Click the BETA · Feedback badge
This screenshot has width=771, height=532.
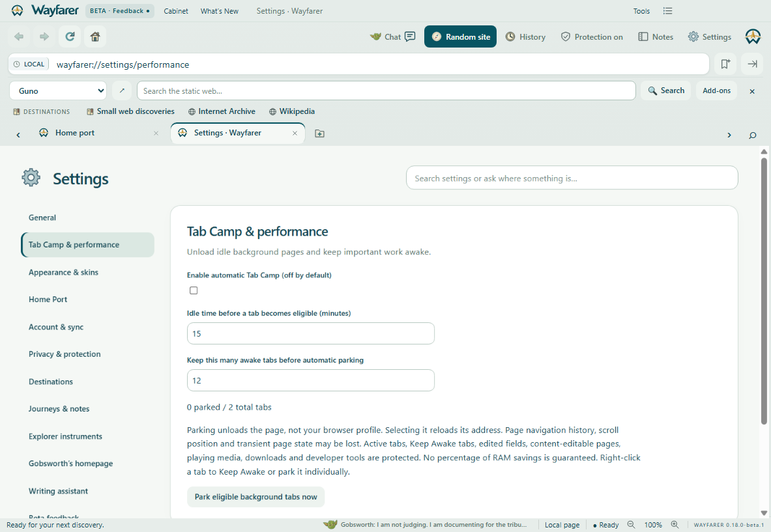coord(119,11)
